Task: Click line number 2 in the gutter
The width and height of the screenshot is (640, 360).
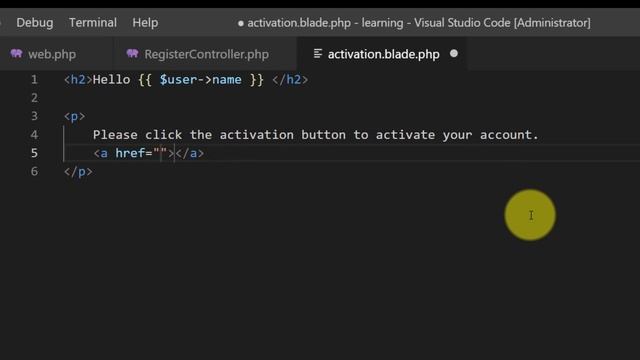Action: [34, 98]
